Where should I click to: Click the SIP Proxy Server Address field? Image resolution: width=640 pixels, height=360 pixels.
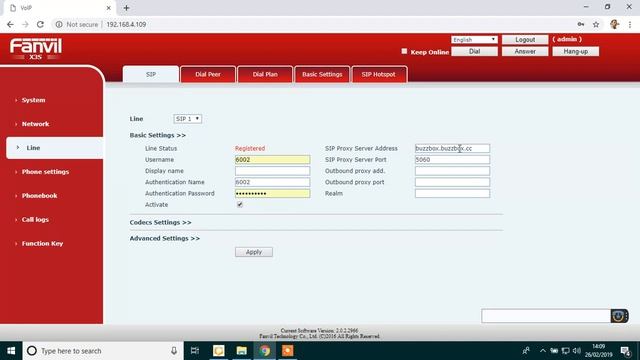coord(452,149)
